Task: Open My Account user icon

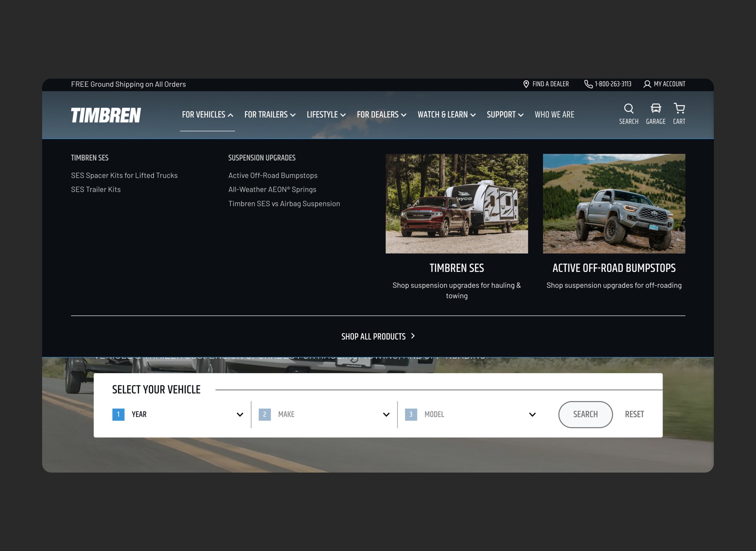Action: (647, 84)
